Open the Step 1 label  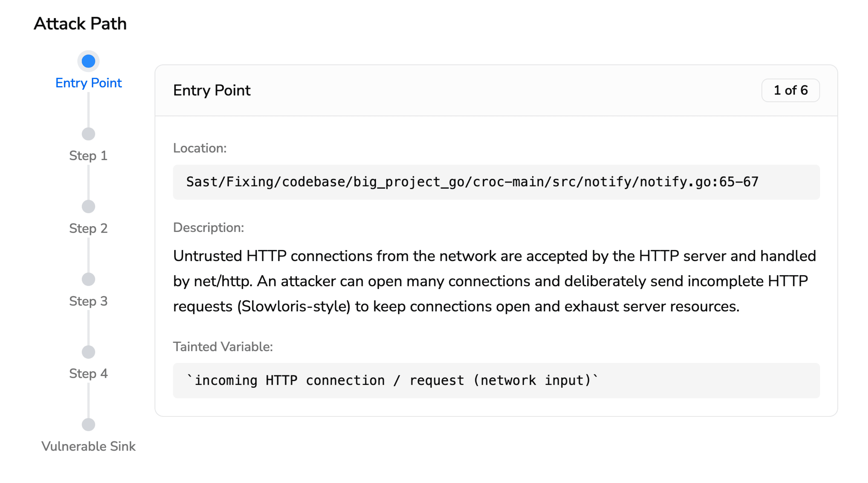(x=88, y=156)
